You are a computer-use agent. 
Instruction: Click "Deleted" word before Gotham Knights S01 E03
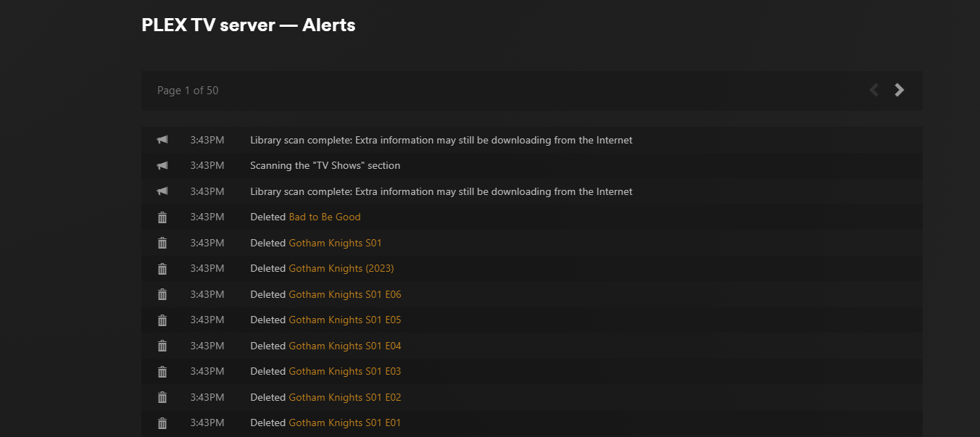coord(268,371)
